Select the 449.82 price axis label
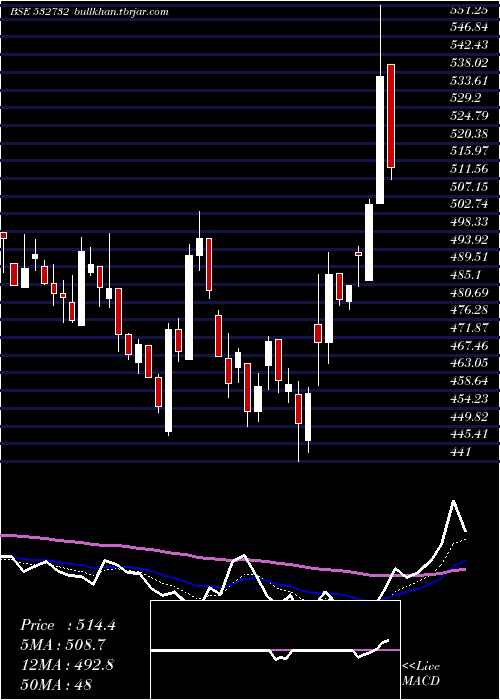This screenshot has height=700, width=500. (x=469, y=417)
